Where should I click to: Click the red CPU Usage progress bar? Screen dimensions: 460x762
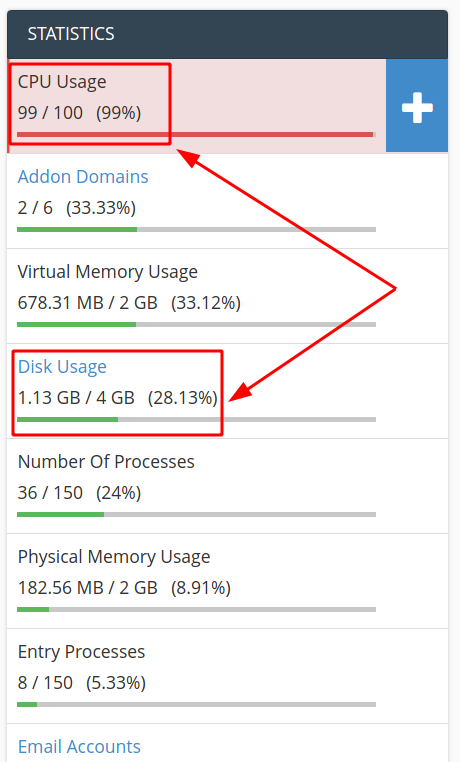[196, 135]
